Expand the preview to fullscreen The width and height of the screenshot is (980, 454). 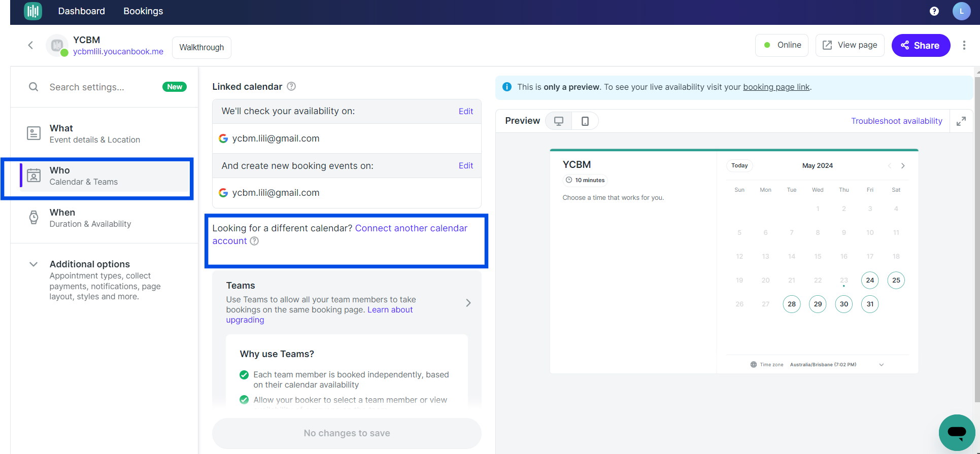click(961, 121)
